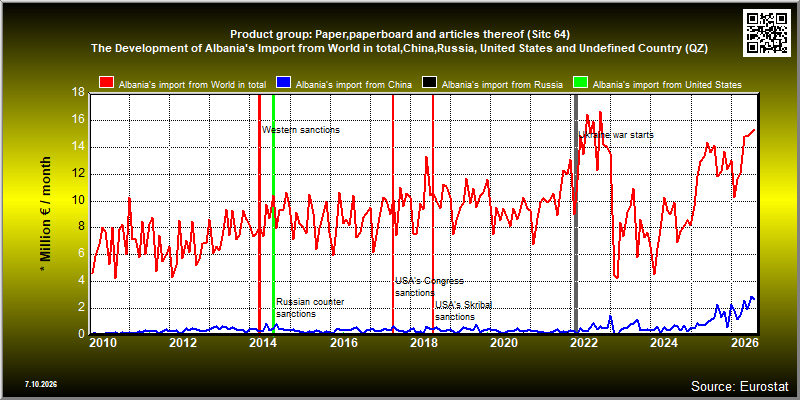Click the x-axis label 2010
Screen dimensions: 800x400
(x=101, y=343)
